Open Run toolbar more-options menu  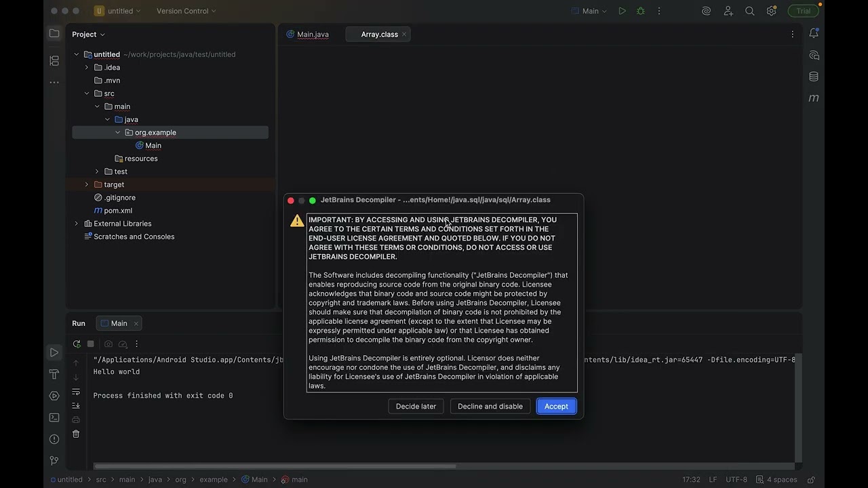(x=136, y=344)
